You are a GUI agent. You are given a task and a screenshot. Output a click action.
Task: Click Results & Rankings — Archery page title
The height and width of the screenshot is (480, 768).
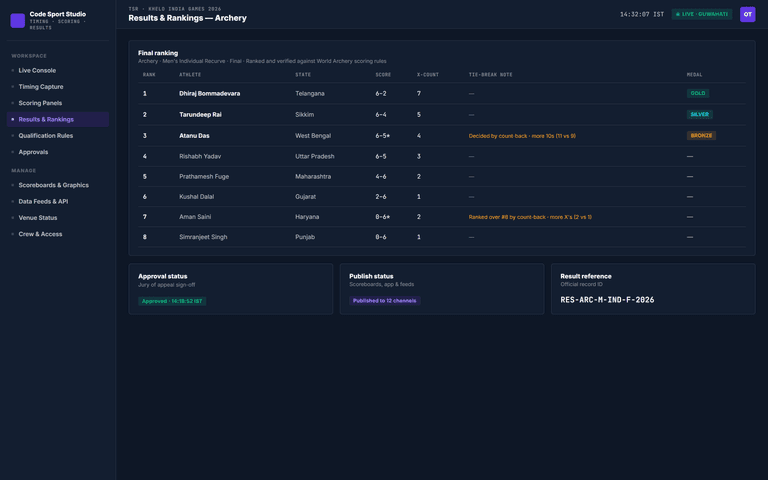[x=188, y=18]
